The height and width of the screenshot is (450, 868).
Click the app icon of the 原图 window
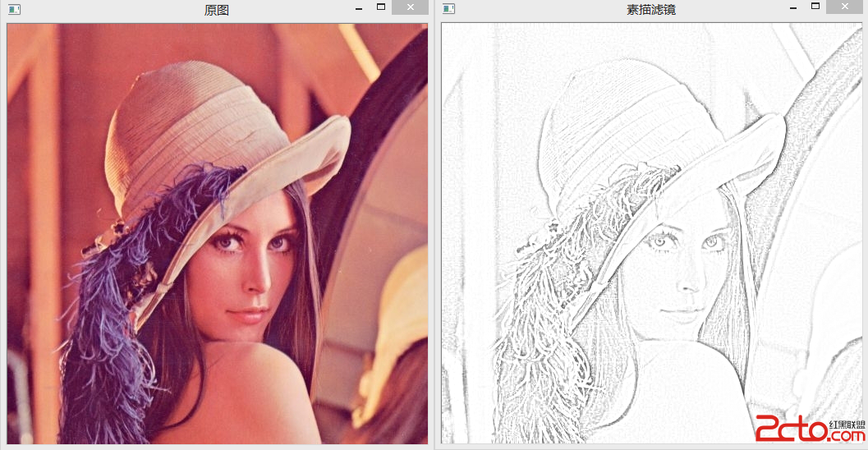15,9
